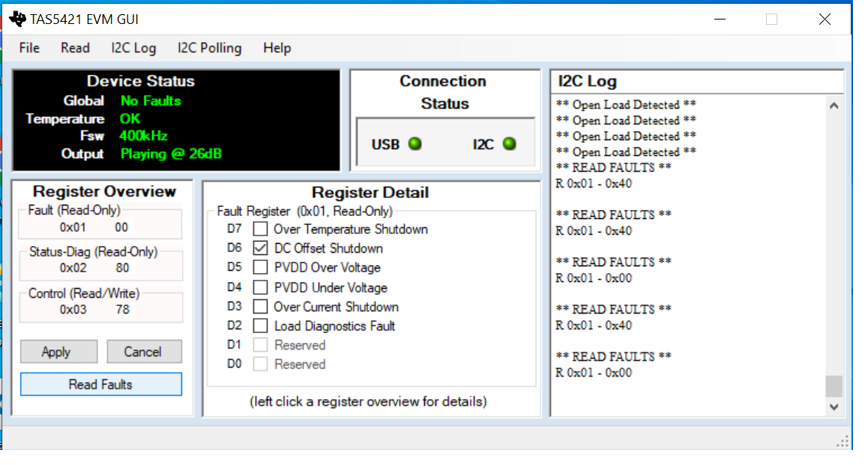Open the I2C Log menu
This screenshot has width=868, height=465.
133,48
